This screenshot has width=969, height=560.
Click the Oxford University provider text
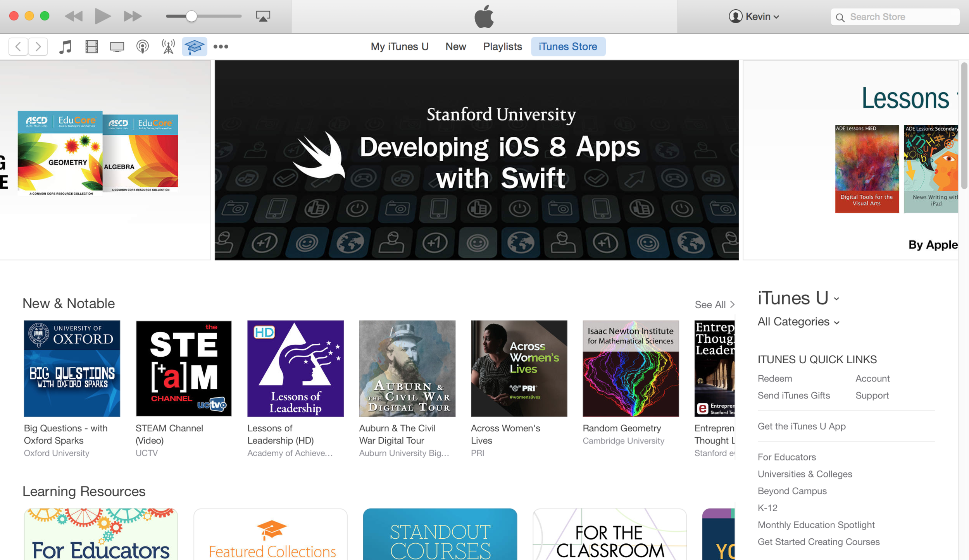57,453
